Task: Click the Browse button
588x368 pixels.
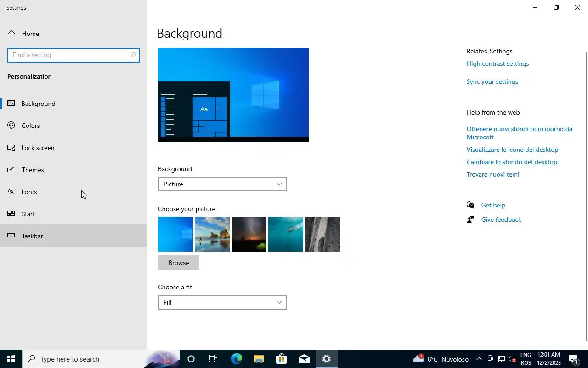Action: [179, 263]
